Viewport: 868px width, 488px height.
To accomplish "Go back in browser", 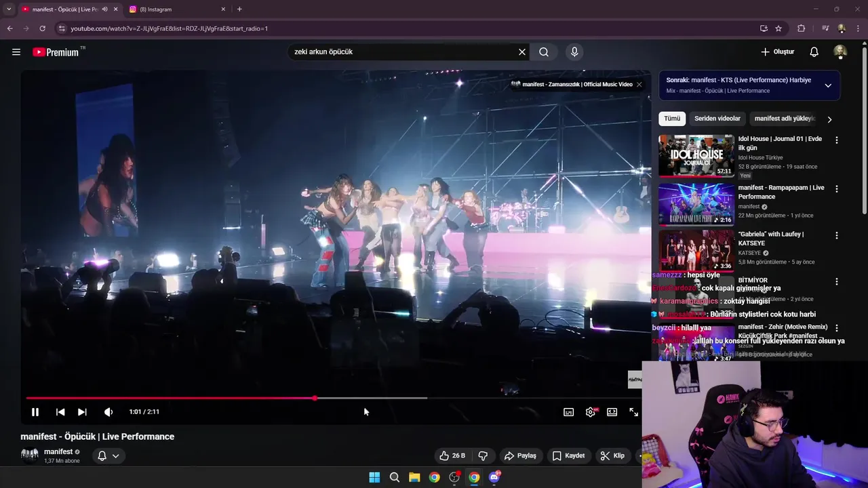I will pos(9,28).
